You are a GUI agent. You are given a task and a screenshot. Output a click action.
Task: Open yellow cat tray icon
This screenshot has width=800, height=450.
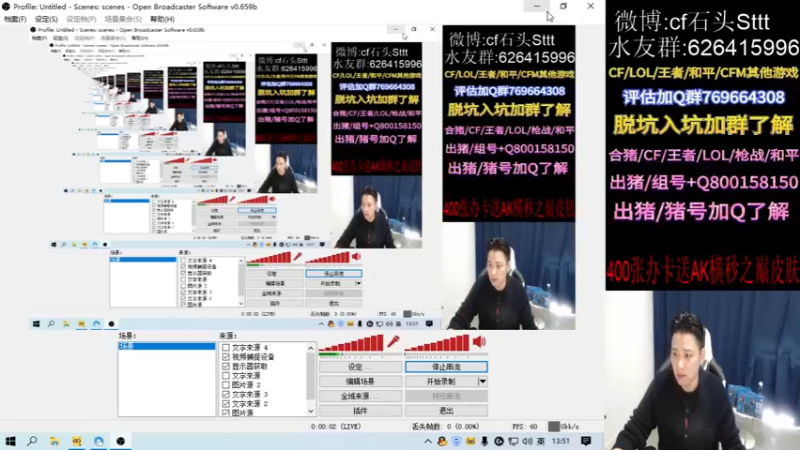[470, 441]
